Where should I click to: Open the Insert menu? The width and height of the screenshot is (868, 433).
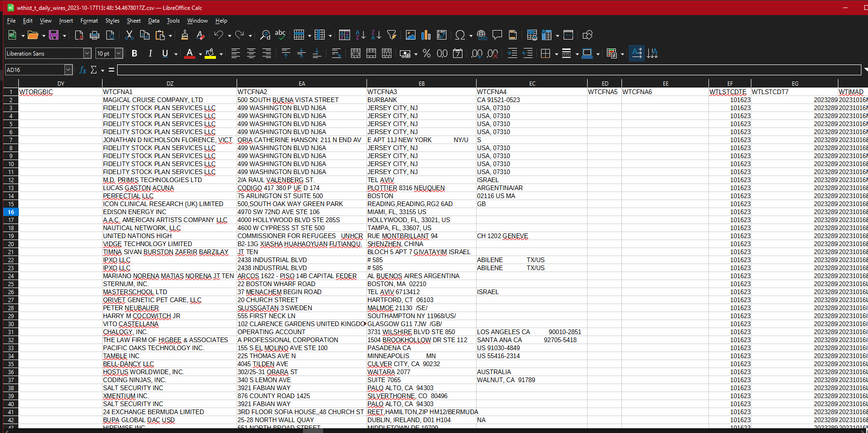pyautogui.click(x=66, y=21)
